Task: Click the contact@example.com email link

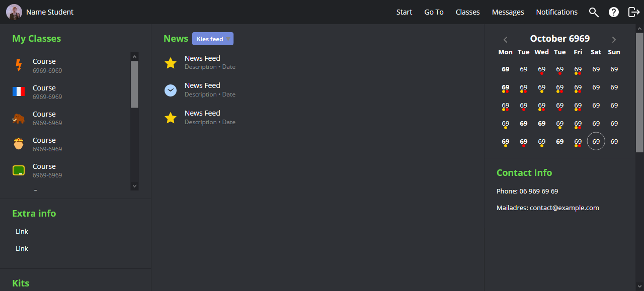Action: point(564,208)
